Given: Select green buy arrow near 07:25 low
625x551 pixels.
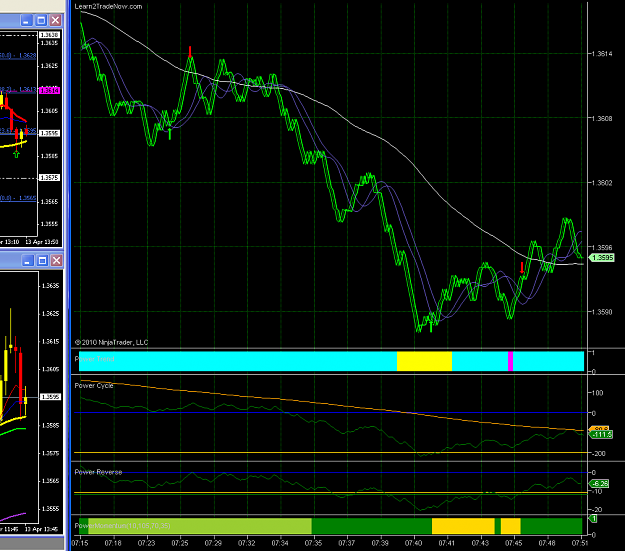Looking at the screenshot, I should 170,133.
